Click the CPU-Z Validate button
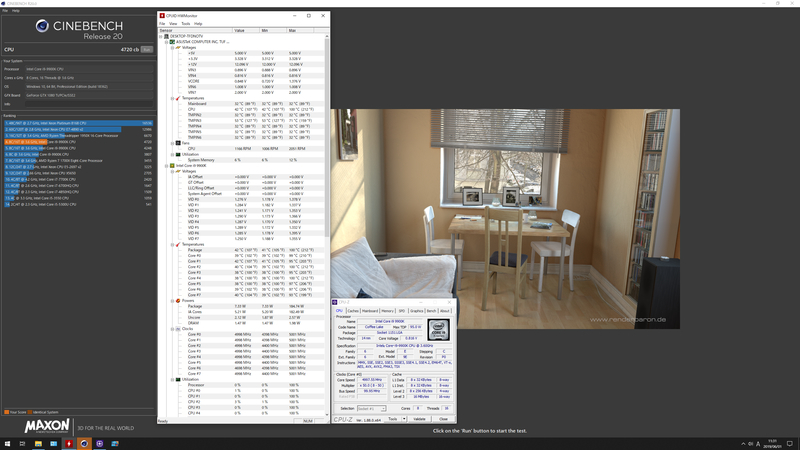800x450 pixels. click(x=419, y=419)
